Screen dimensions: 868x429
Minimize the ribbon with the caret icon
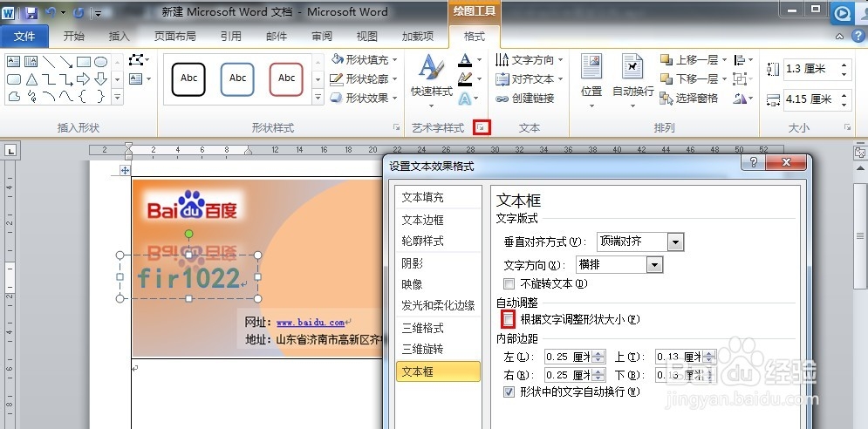coord(840,37)
